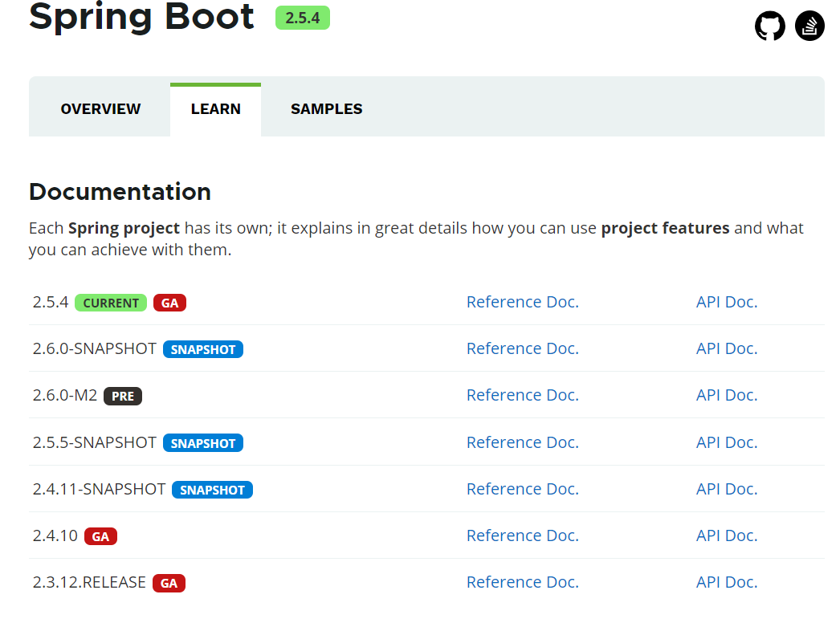This screenshot has height=627, width=840.
Task: Open the SAMPLES tab
Action: (326, 109)
